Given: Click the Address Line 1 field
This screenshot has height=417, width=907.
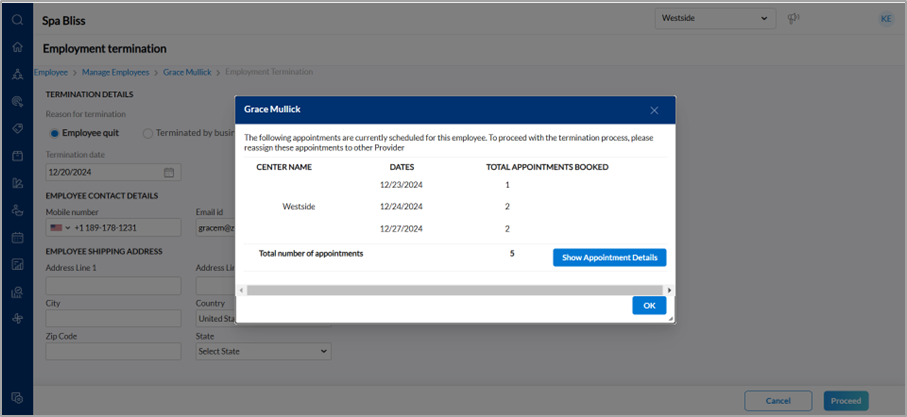Looking at the screenshot, I should (x=113, y=286).
